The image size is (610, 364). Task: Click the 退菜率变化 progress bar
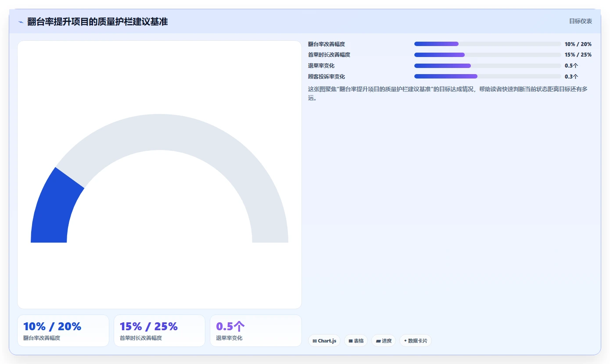click(x=488, y=66)
